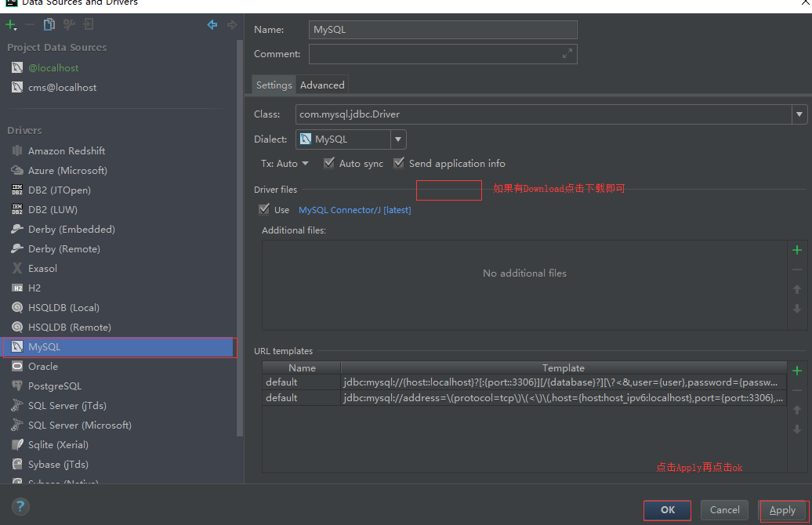
Task: Toggle the Auto sync checkbox
Action: [329, 163]
